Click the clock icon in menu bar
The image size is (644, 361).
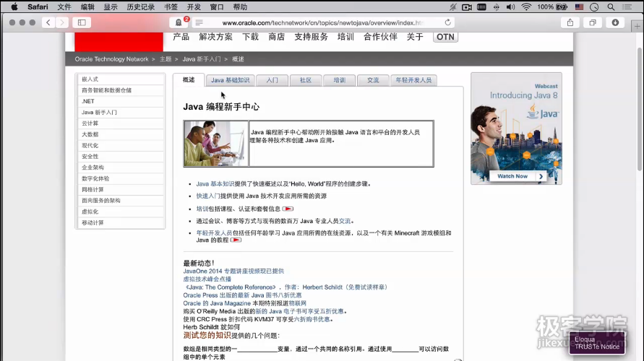[594, 7]
